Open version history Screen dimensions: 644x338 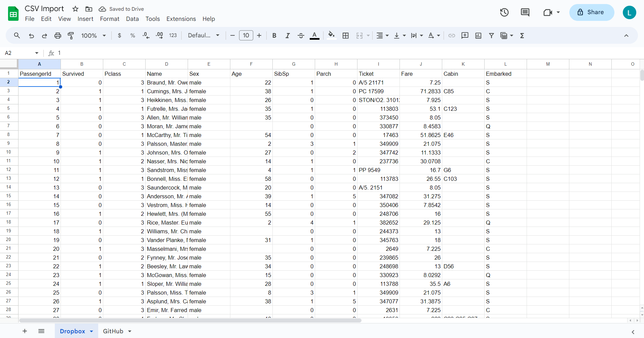click(504, 12)
